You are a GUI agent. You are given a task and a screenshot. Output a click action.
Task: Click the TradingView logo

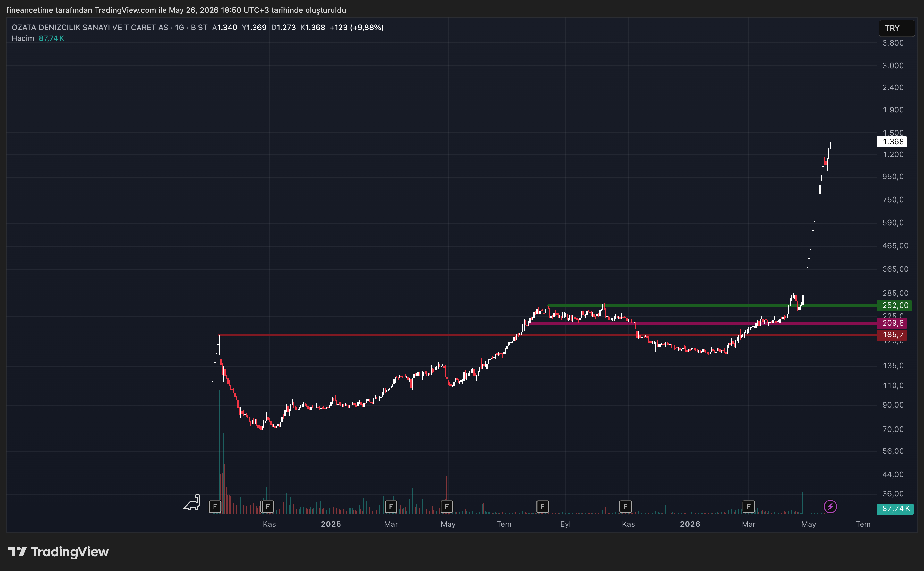tap(58, 552)
